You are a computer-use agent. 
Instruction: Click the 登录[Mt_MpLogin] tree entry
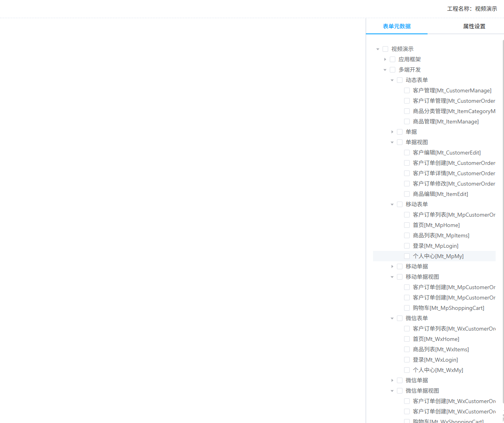[436, 246]
